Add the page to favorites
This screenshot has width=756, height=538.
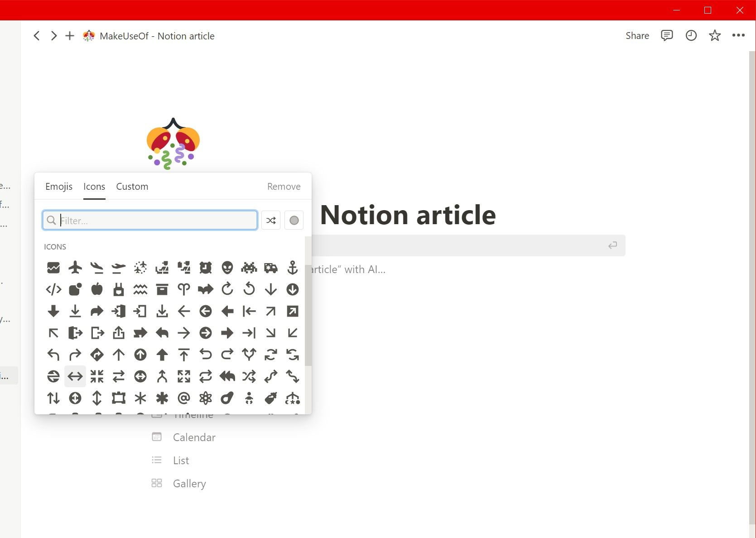click(714, 35)
